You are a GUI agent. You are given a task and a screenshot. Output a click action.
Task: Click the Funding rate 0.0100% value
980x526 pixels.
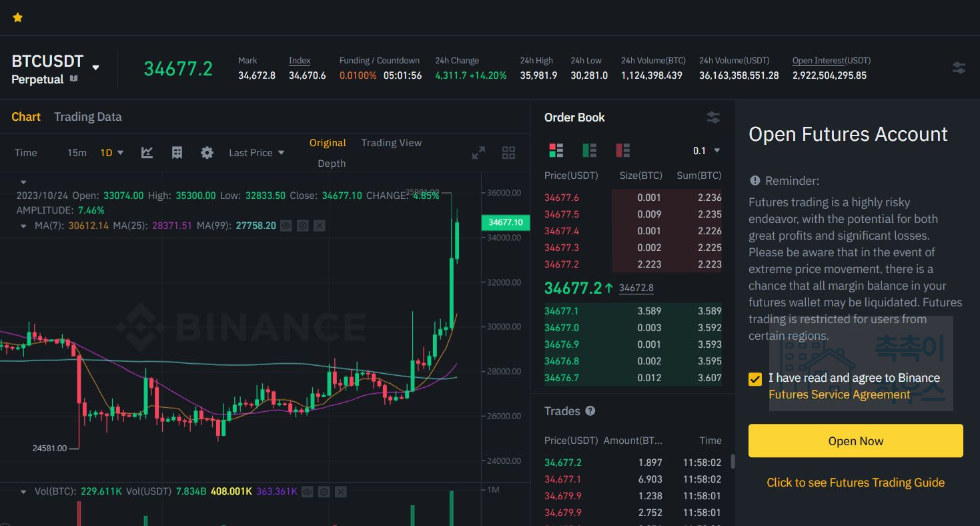coord(358,75)
